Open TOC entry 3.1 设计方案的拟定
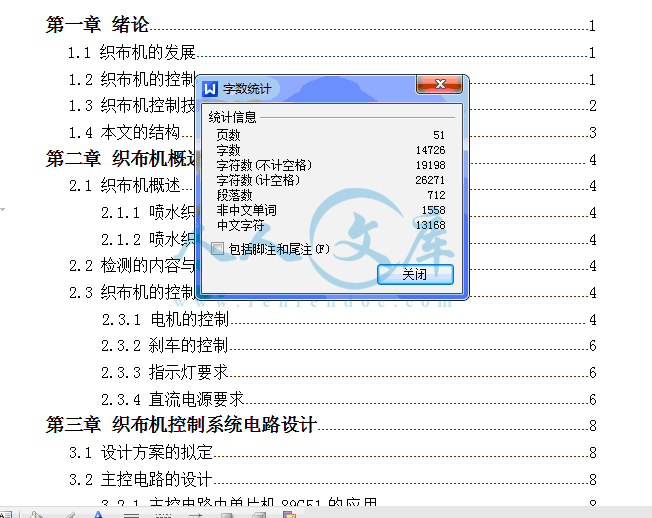Screen dimensions: 652x518 [141, 452]
